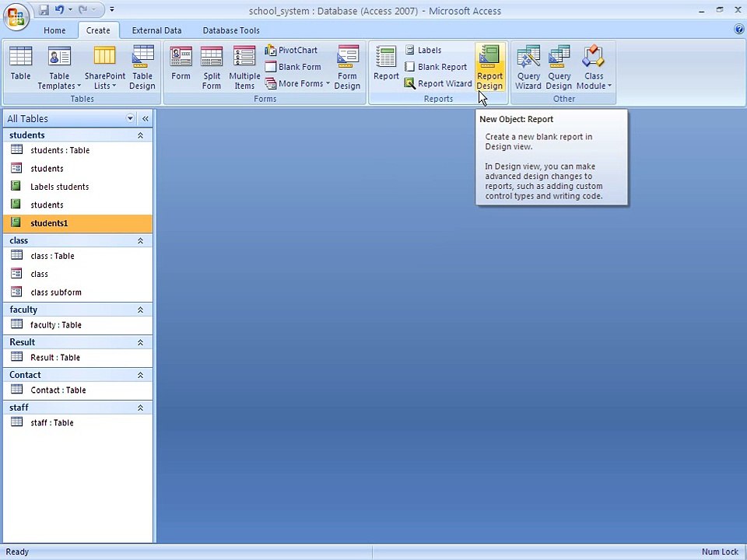The image size is (747, 560).
Task: Open the All Tables navigation pane menu
Action: (x=130, y=118)
